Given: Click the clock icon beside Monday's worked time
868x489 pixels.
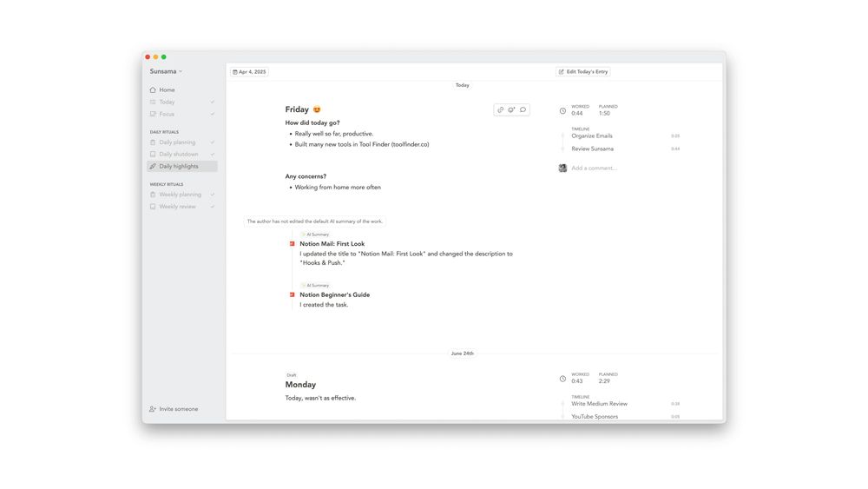Looking at the screenshot, I should click(x=562, y=379).
